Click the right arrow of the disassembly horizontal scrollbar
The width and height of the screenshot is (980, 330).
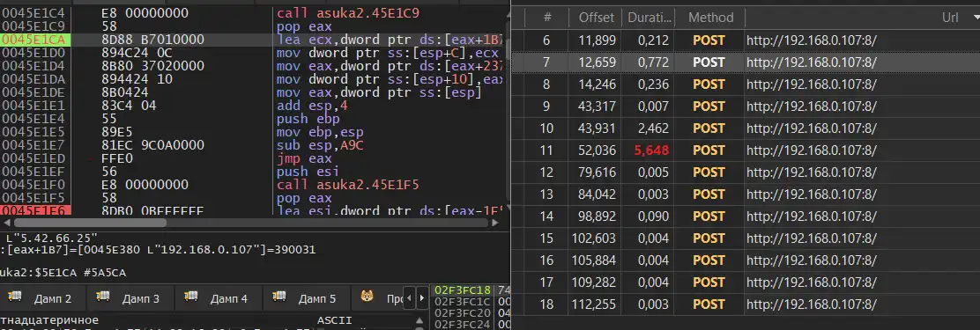point(495,222)
